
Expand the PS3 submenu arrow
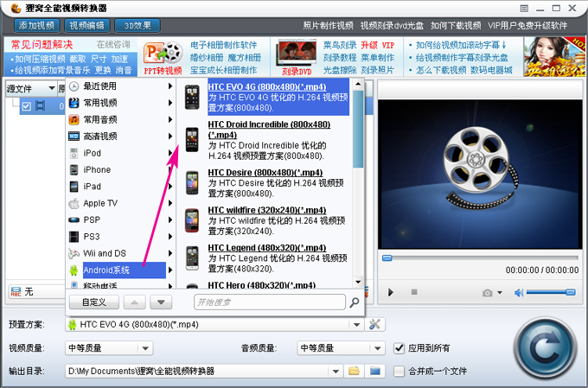pyautogui.click(x=170, y=237)
